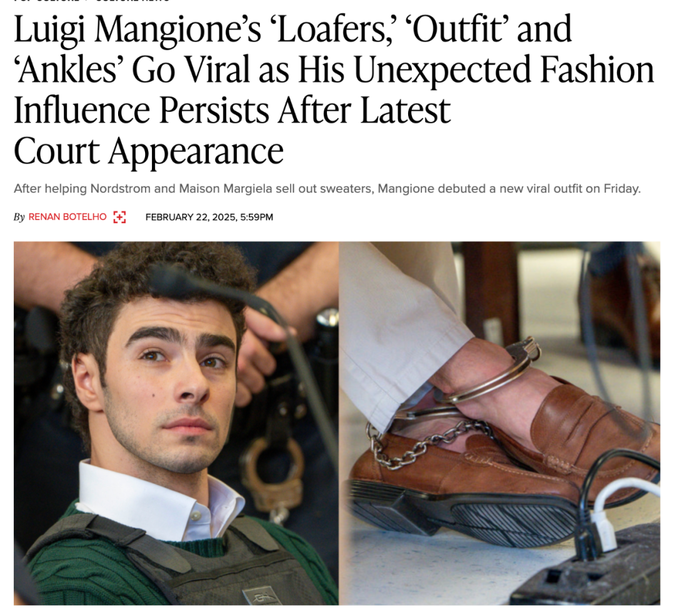Click the red plus icon beside the author name
The image size is (675, 616).
tap(119, 217)
